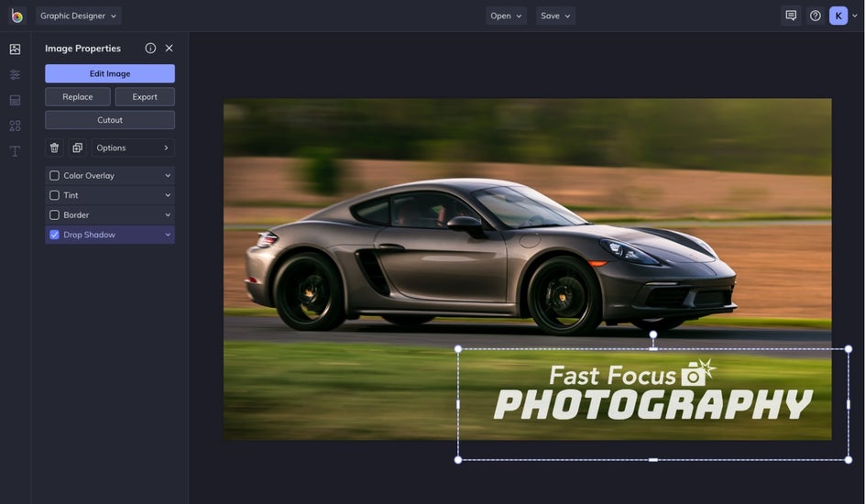865x504 pixels.
Task: Expand the Border settings chevron
Action: [x=168, y=215]
